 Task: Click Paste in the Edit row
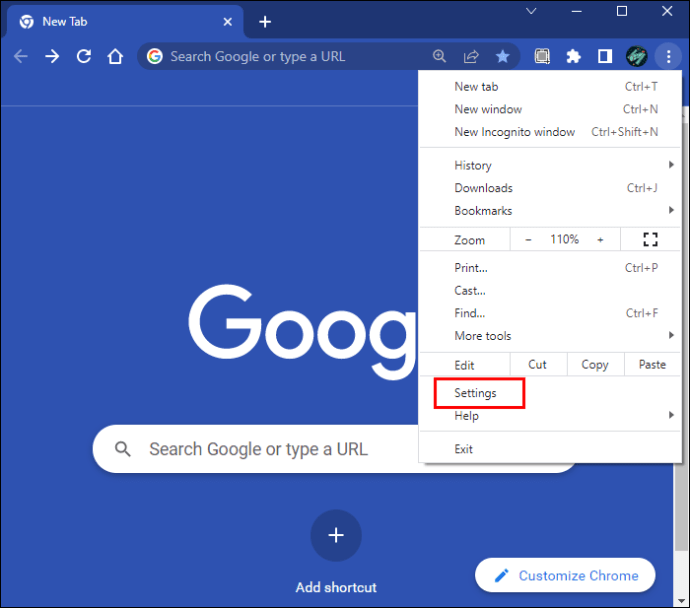pos(652,365)
